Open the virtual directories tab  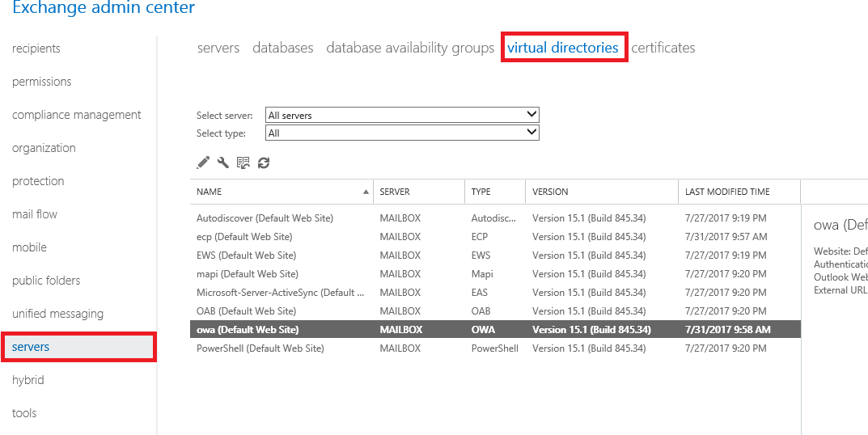(x=563, y=48)
